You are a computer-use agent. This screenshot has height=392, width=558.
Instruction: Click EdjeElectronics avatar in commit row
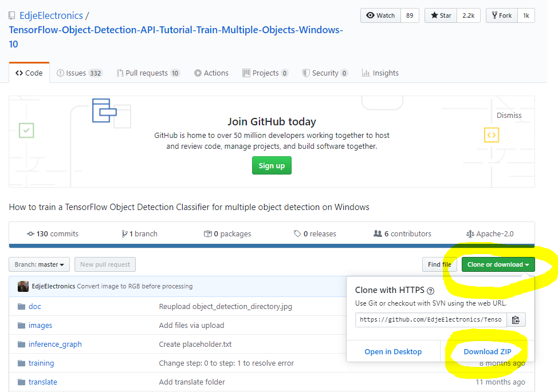[23, 286]
